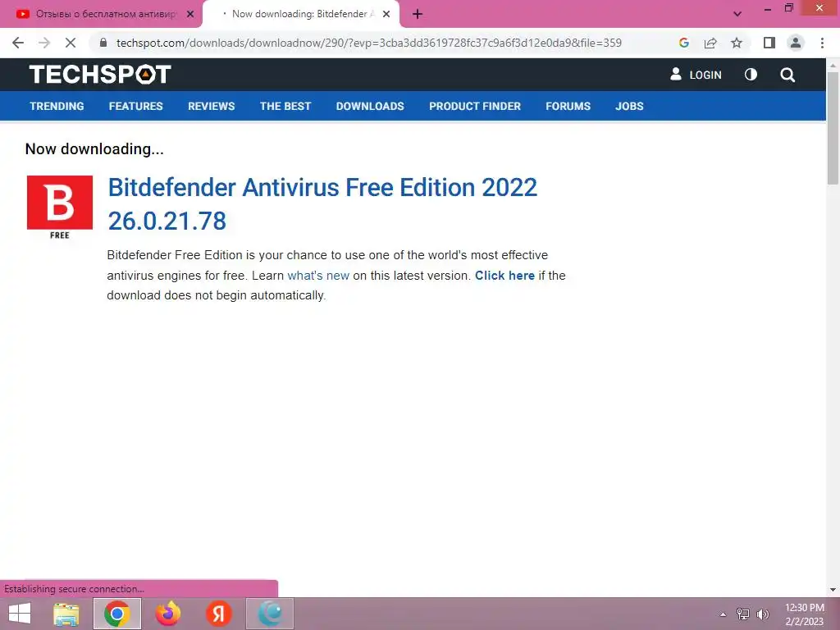The image size is (840, 630).
Task: Close the Now downloading tab
Action: click(386, 14)
